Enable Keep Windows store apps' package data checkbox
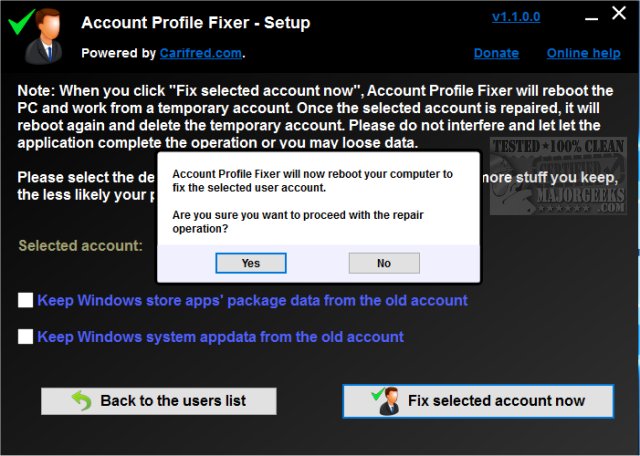This screenshot has height=456, width=640. (x=26, y=300)
